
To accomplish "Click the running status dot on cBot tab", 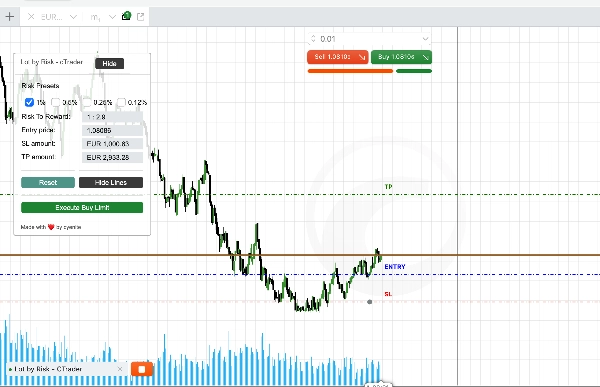I will [10, 370].
